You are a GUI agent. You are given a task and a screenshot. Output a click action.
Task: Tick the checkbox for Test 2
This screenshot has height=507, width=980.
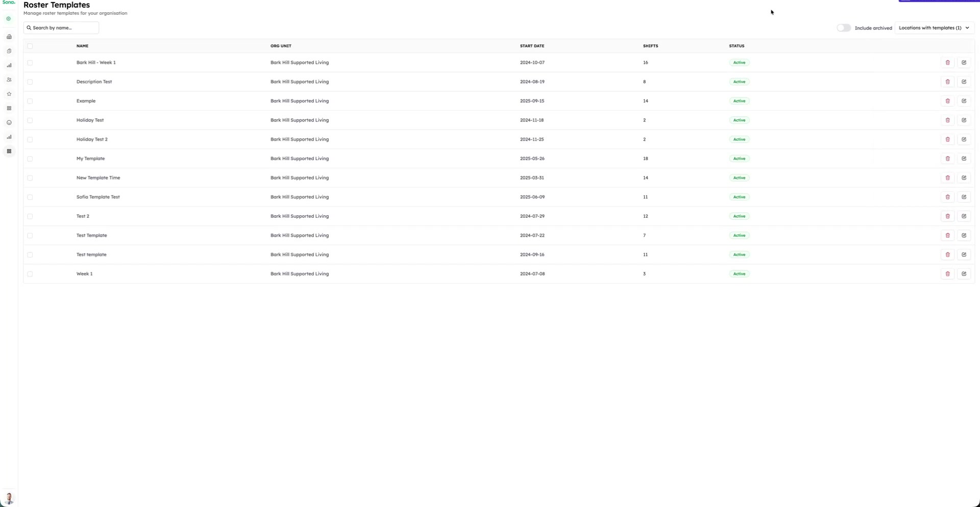pyautogui.click(x=30, y=216)
